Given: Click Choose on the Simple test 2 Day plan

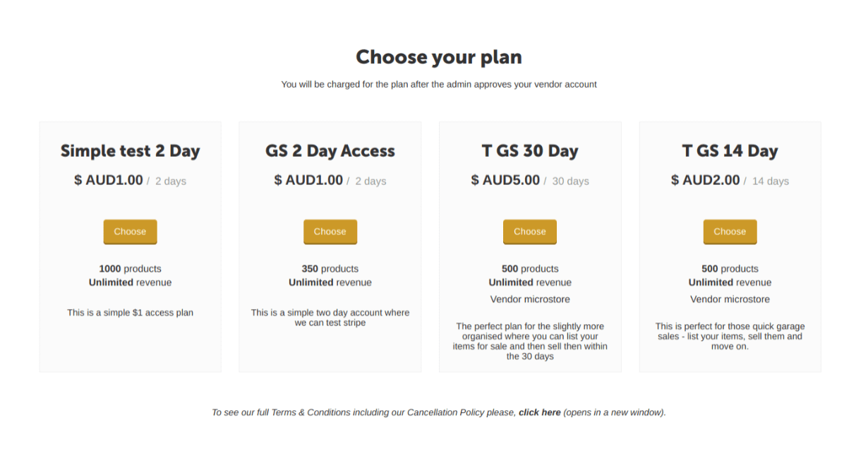Looking at the screenshot, I should [130, 232].
